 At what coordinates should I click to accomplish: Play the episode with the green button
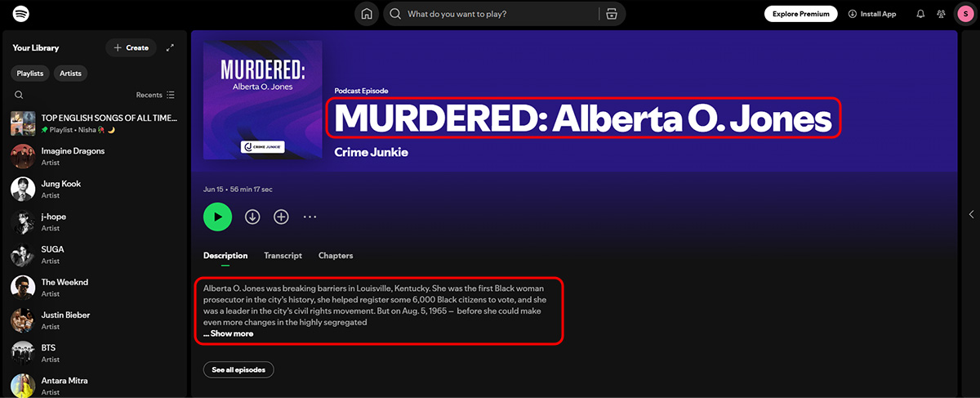tap(217, 217)
